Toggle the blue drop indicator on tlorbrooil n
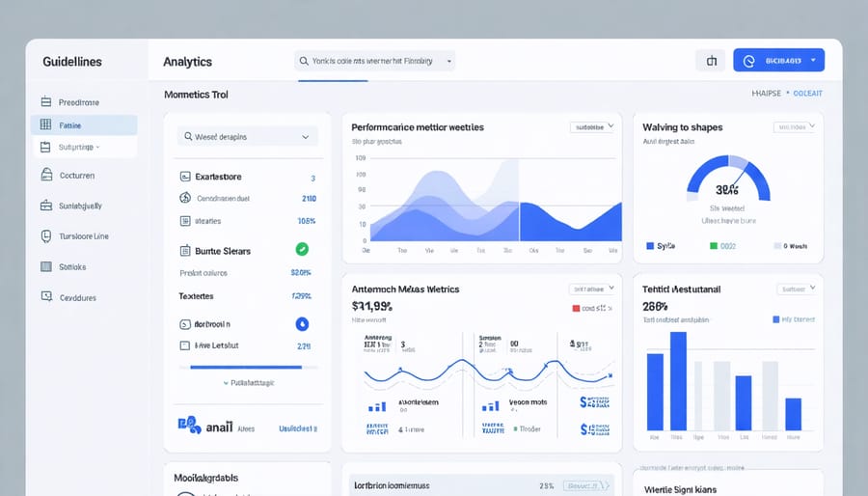The image size is (868, 496). [x=302, y=324]
